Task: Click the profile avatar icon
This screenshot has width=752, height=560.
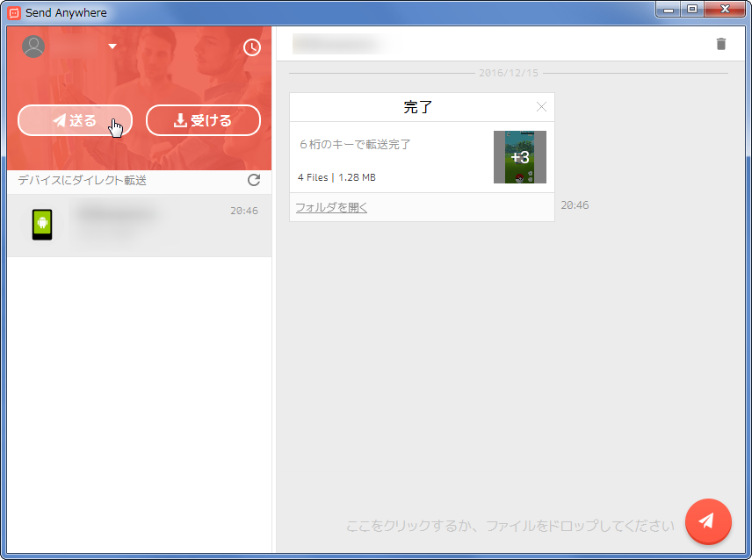Action: pos(33,46)
